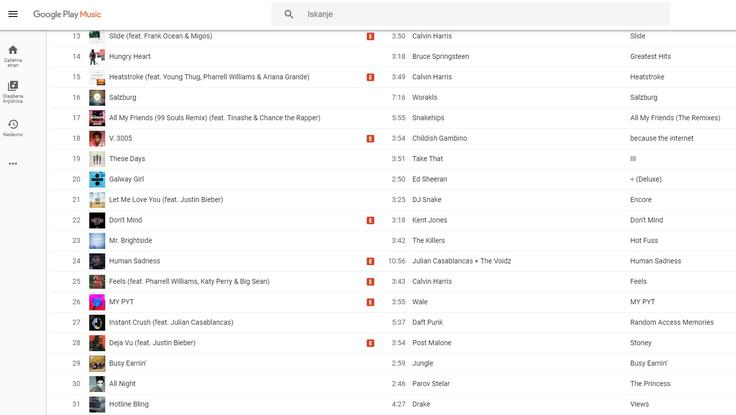This screenshot has height=415, width=736.
Task: Click the MY PYT album art
Action: (97, 302)
